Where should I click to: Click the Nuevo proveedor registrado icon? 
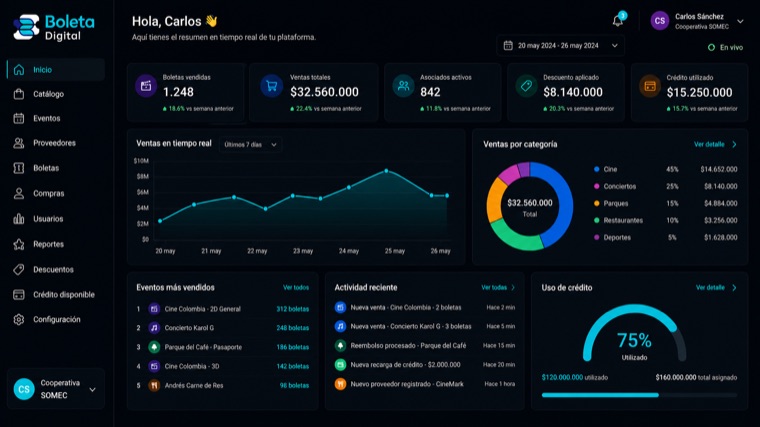coord(340,384)
